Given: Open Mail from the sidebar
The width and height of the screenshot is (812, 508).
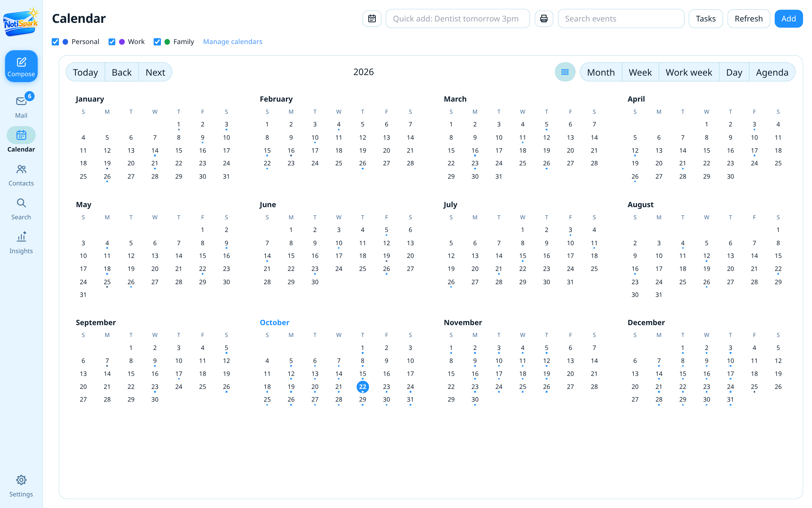Looking at the screenshot, I should tap(21, 106).
